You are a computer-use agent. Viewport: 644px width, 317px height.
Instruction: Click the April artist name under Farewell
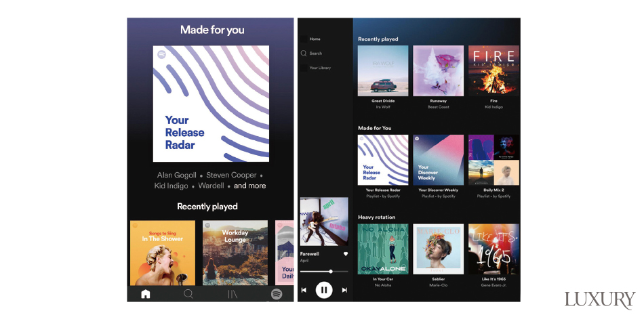[x=304, y=261]
